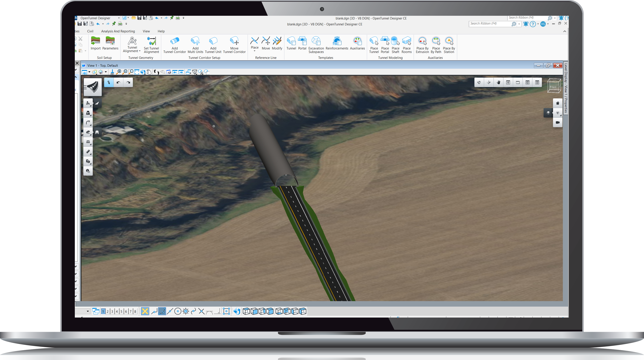Open the Set Tunnel Alignment tool

151,45
